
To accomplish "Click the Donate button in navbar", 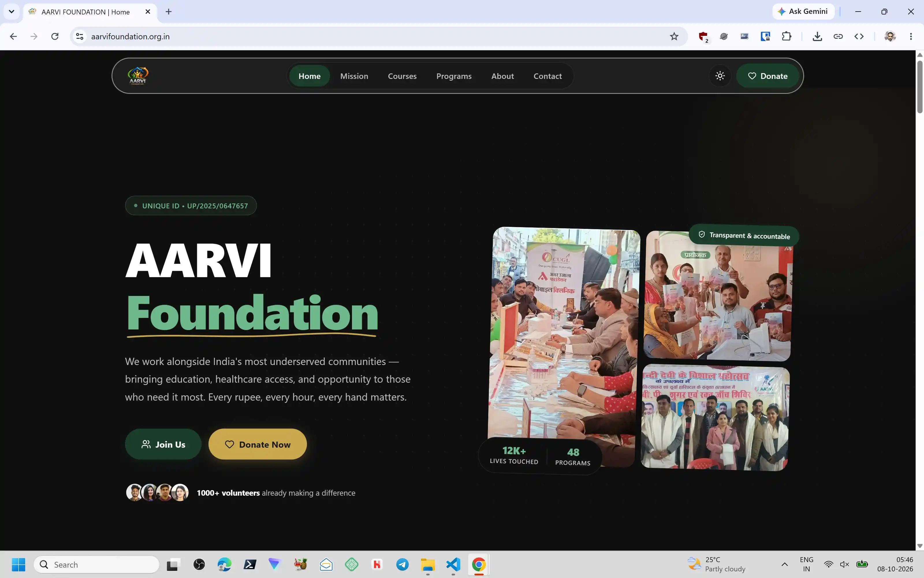I will [767, 76].
